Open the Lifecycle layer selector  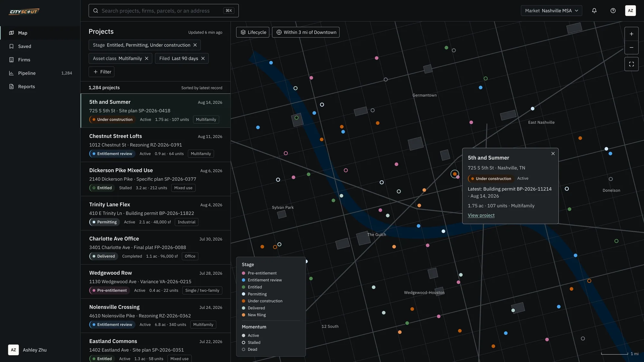253,32
